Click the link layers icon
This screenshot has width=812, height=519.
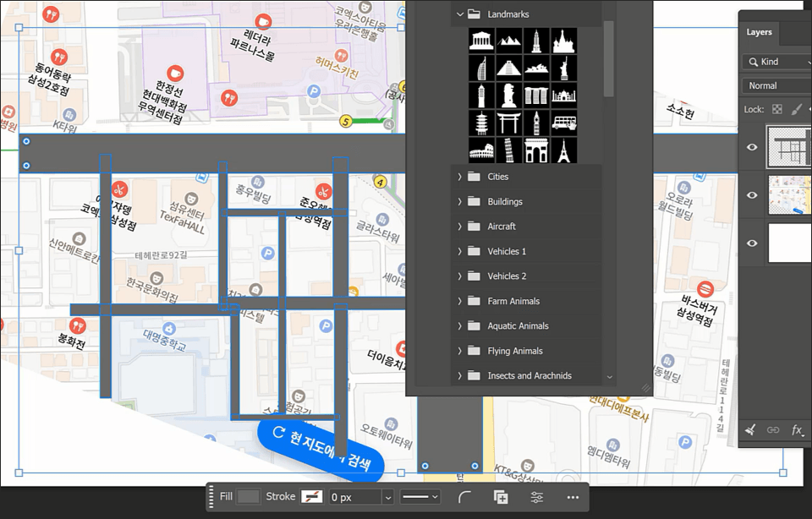tap(772, 429)
